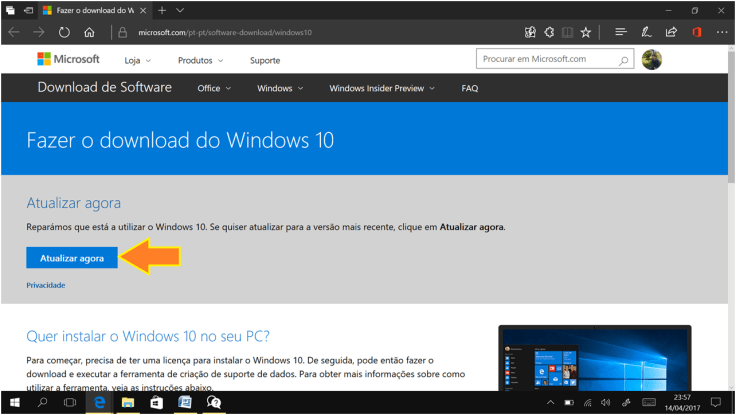736x415 pixels.
Task: Open the FAQ menu item
Action: point(469,88)
